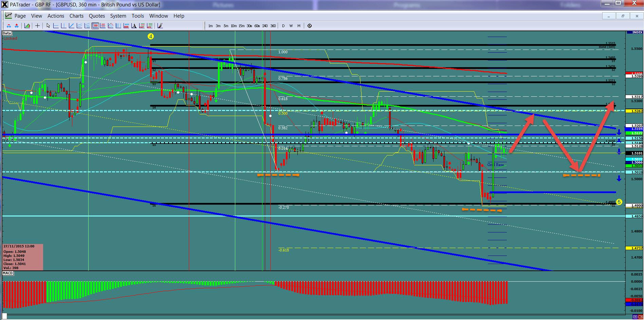Select the pen brush drawing tool

tap(160, 26)
